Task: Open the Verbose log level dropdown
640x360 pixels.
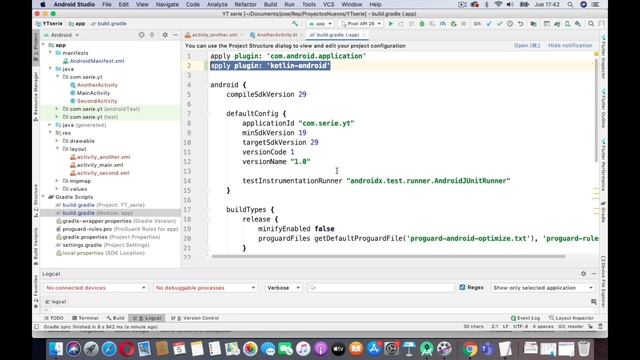Action: [283, 288]
